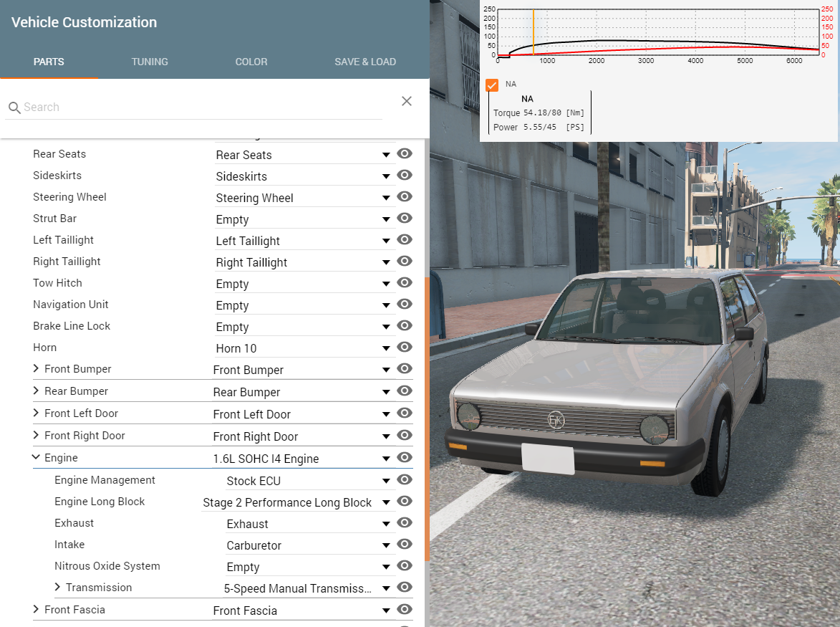Expand the Front Left Door node
This screenshot has width=840, height=627.
click(36, 413)
